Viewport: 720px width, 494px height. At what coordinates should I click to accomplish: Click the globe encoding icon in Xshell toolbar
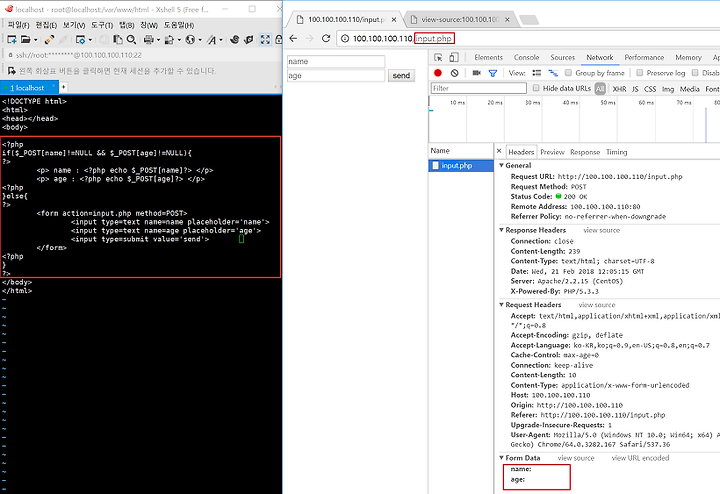[x=190, y=40]
